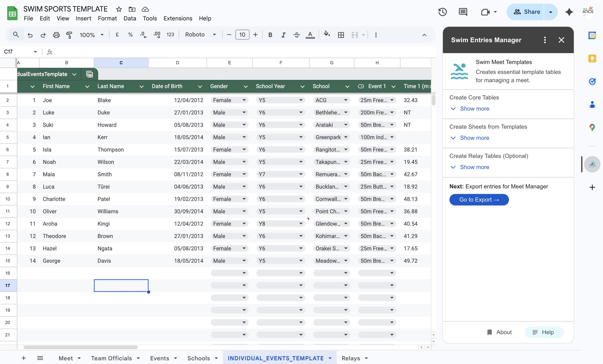
Task: Print the spreadsheet
Action: coord(56,35)
